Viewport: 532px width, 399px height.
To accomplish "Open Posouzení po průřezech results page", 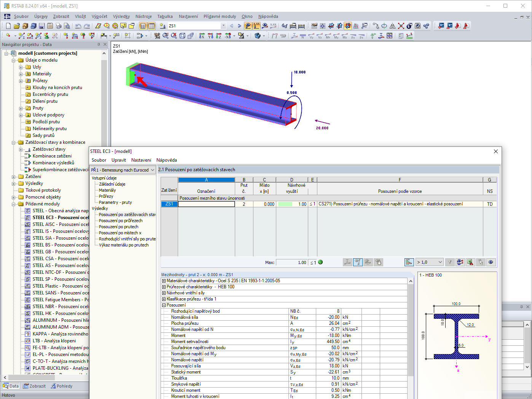I will [x=121, y=221].
